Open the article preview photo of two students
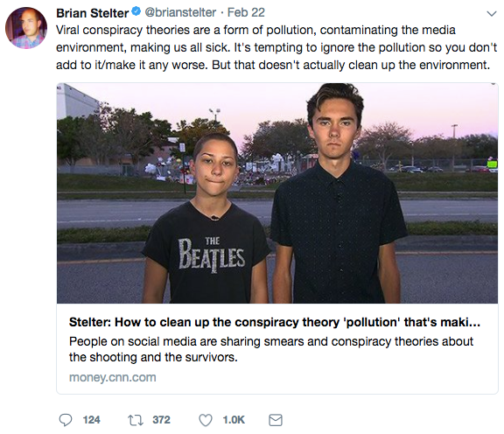The image size is (504, 434). coord(277,193)
